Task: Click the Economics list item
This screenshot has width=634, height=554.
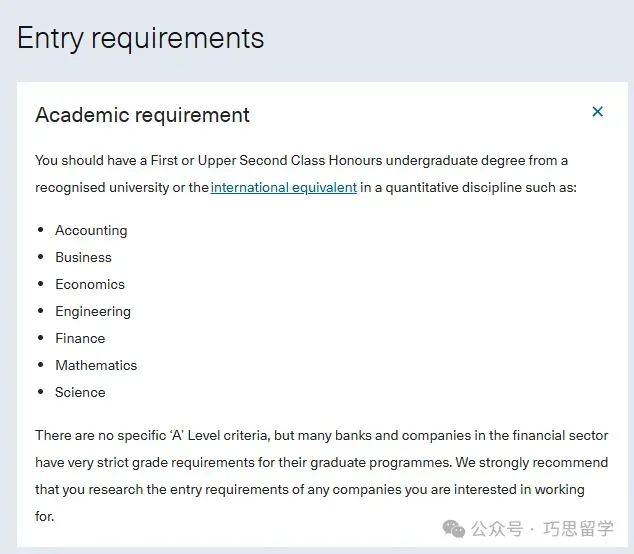Action: click(90, 284)
